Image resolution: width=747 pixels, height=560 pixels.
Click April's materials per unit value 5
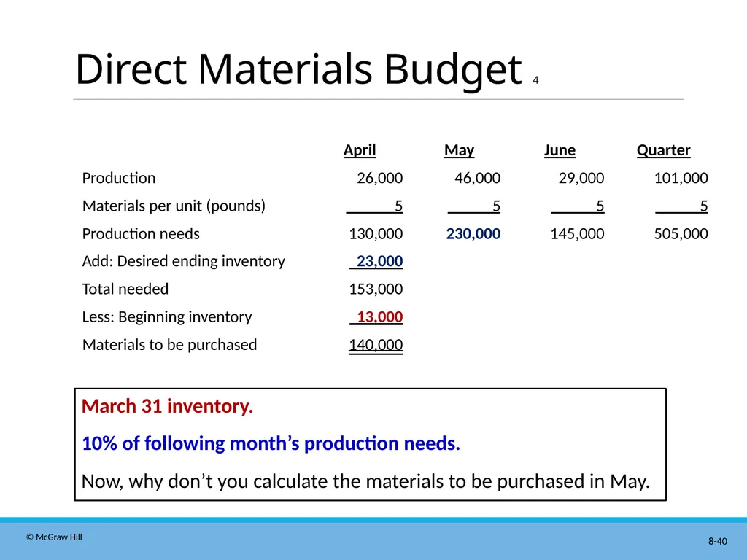399,206
